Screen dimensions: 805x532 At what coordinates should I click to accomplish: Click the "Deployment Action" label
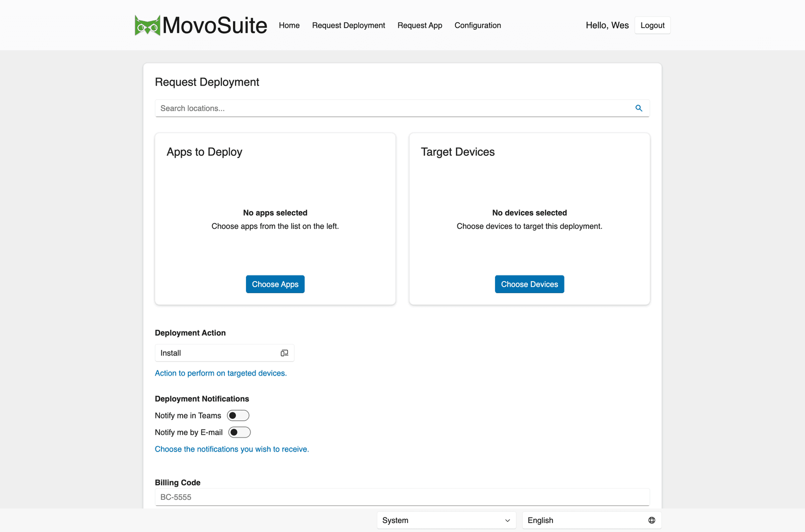[x=190, y=333]
